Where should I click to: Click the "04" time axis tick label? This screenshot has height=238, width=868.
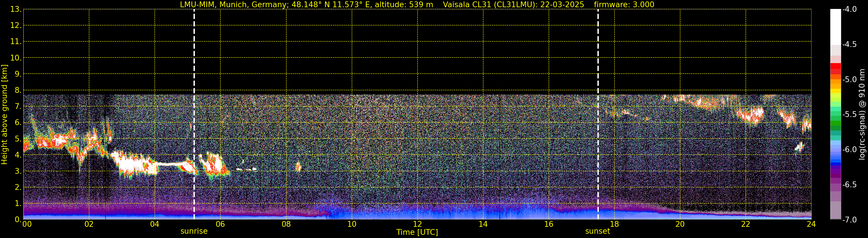tap(155, 224)
